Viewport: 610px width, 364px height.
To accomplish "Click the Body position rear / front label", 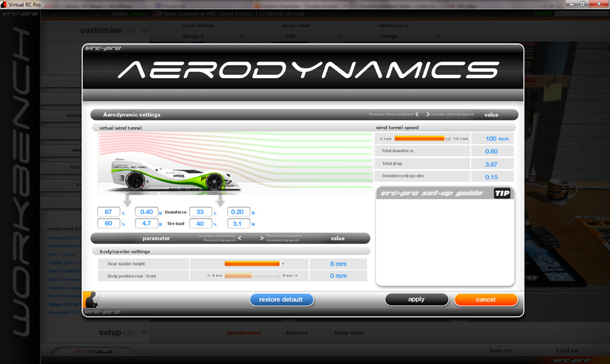I will [x=132, y=276].
